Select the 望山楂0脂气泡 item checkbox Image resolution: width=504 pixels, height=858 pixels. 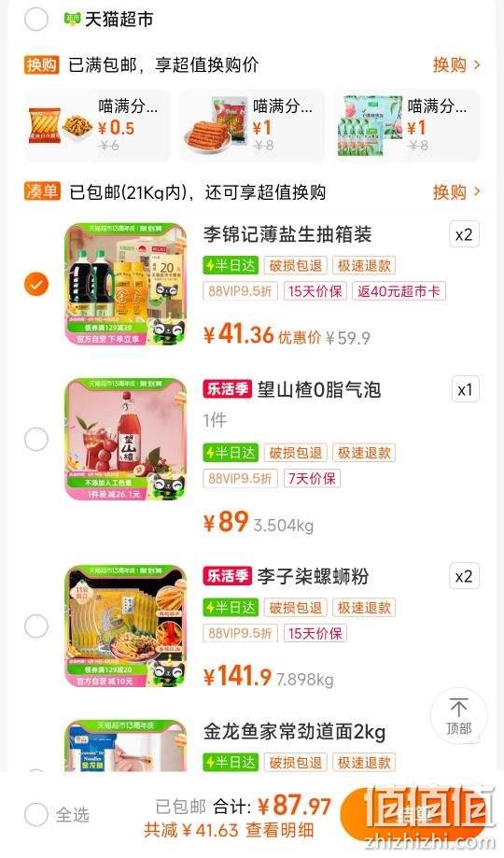coord(36,439)
